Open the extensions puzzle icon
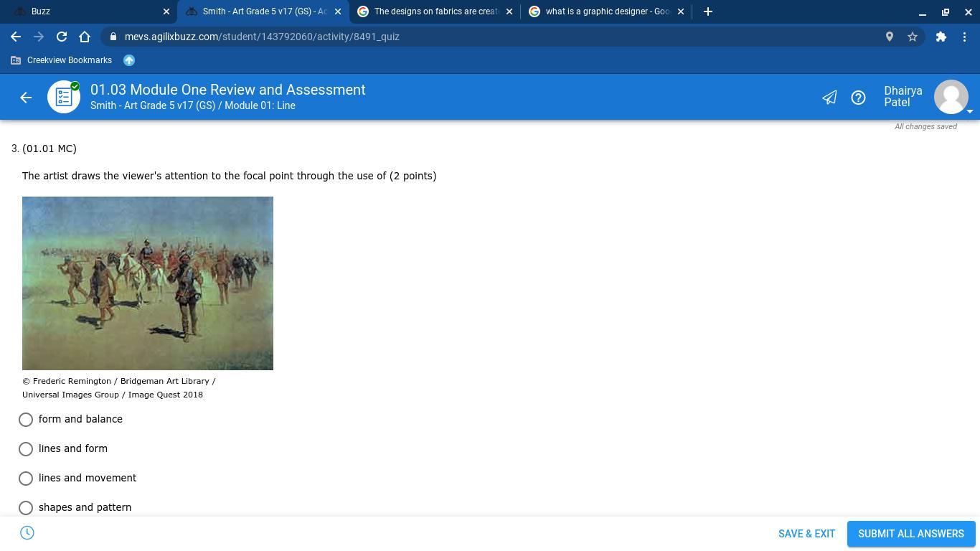This screenshot has height=551, width=980. (941, 37)
